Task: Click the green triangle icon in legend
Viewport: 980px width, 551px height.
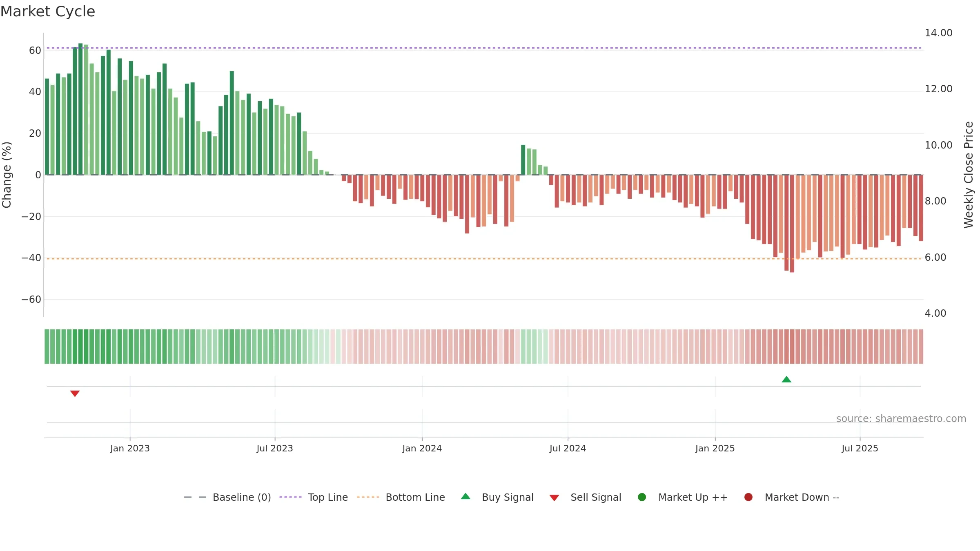Action: [465, 496]
